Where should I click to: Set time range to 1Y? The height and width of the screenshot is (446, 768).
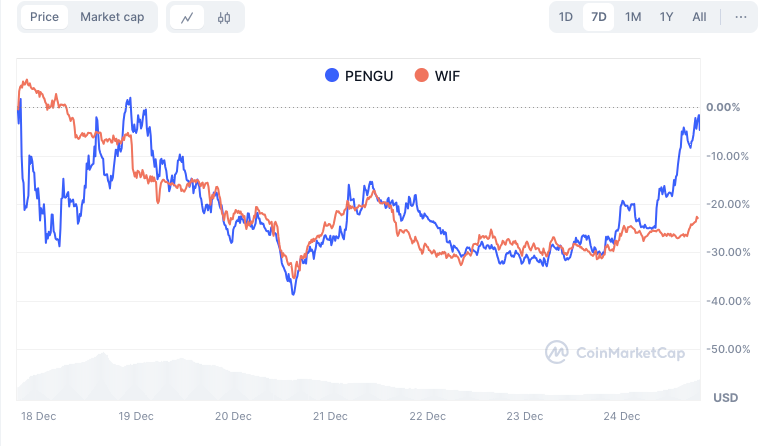[666, 17]
